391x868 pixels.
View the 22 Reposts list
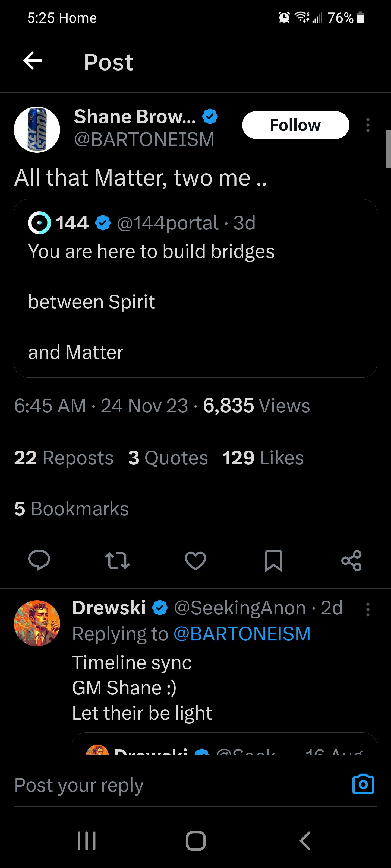(64, 458)
